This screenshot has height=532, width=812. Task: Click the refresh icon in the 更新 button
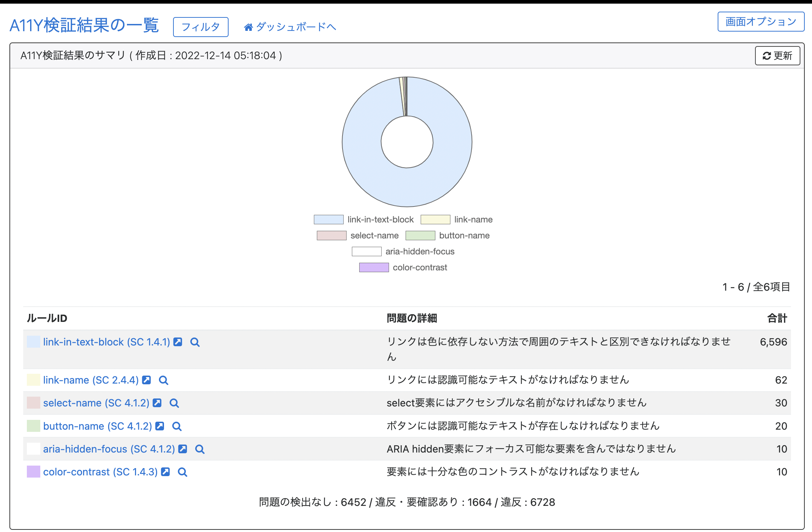(x=766, y=56)
